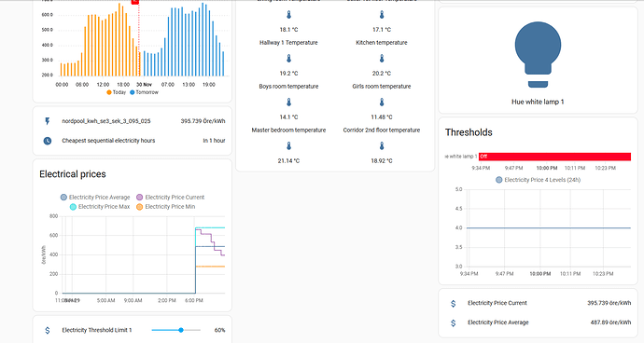Click the thermometer icon above 17.1 °C
644x343 pixels.
click(382, 15)
